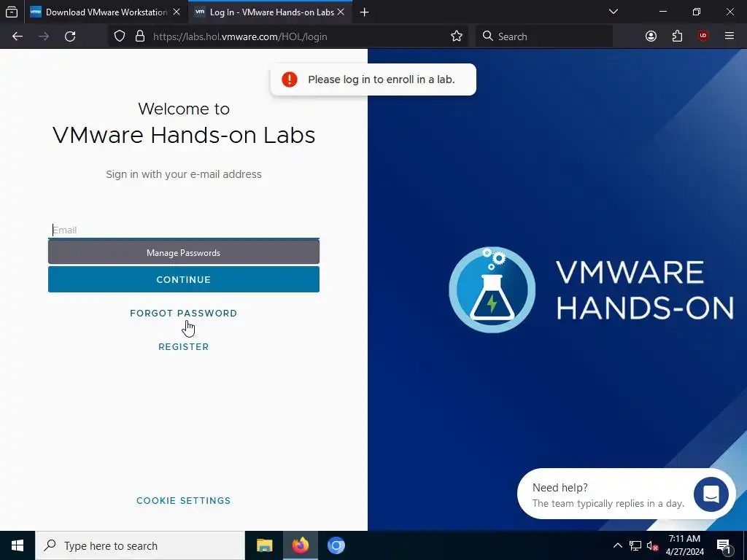Go back to previous page arrow
747x560 pixels.
click(x=18, y=36)
